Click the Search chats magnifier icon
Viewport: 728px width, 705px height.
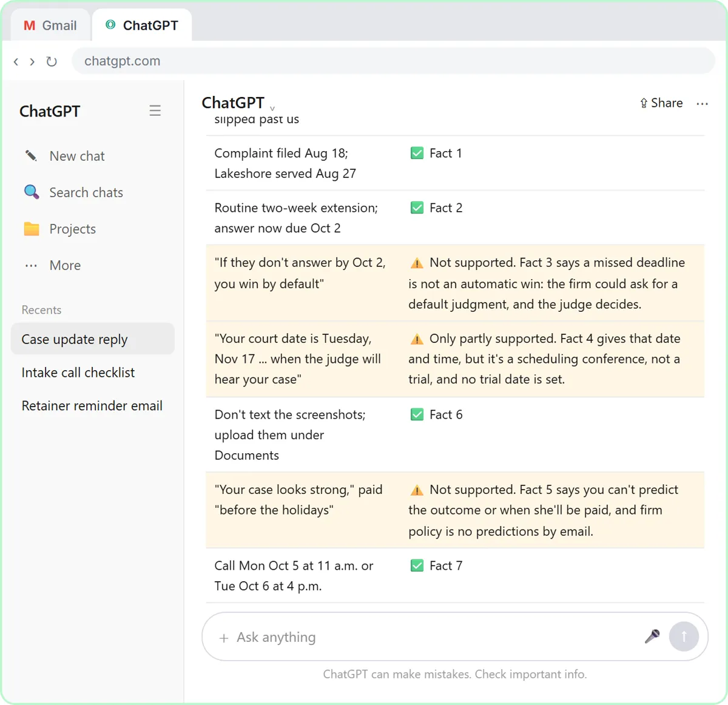tap(32, 192)
